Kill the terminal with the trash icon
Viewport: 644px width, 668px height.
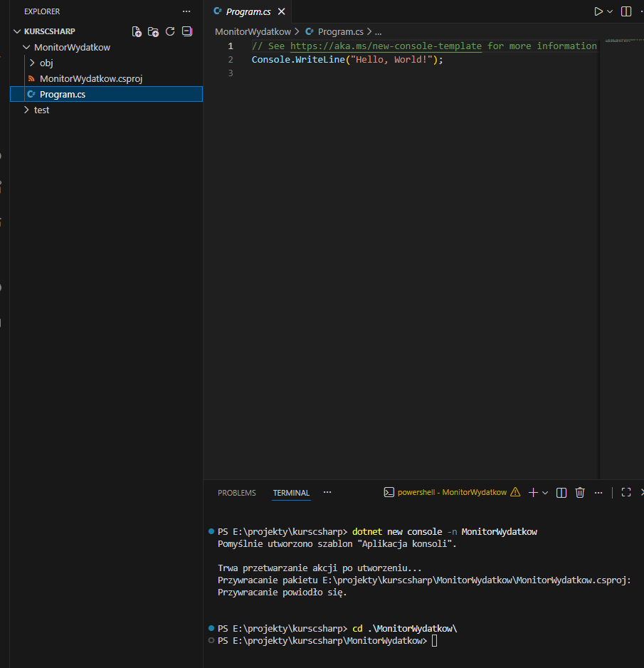tap(580, 492)
